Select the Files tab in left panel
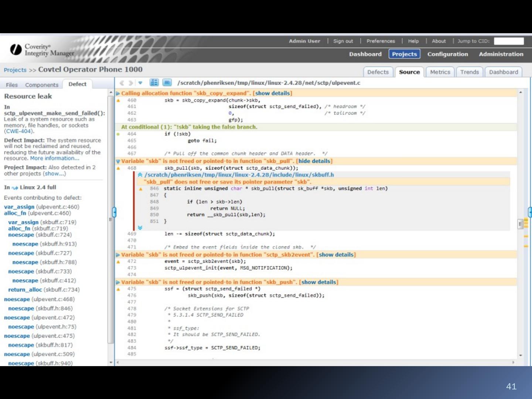532x399 pixels. tap(12, 85)
